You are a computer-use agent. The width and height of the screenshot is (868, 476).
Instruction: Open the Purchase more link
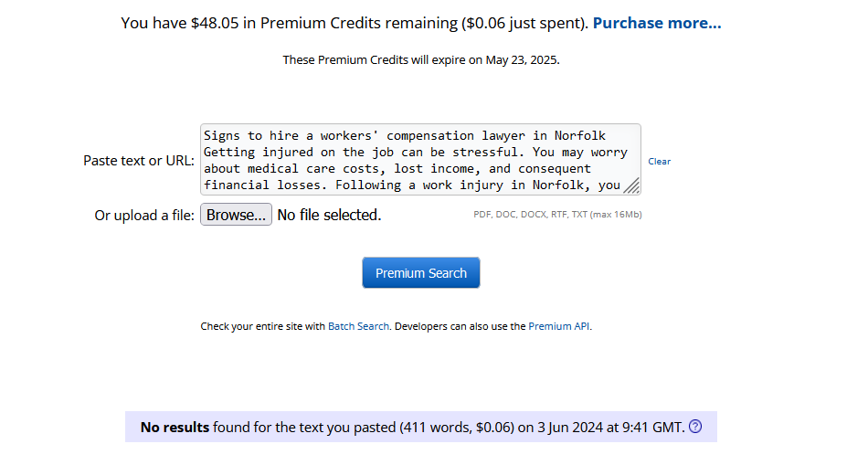click(657, 23)
